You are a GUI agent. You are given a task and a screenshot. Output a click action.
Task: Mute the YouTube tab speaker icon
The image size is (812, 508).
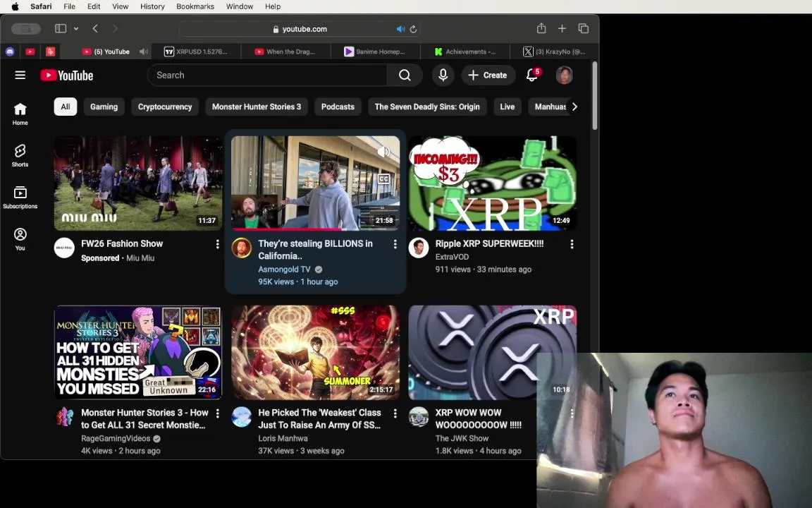click(x=144, y=52)
